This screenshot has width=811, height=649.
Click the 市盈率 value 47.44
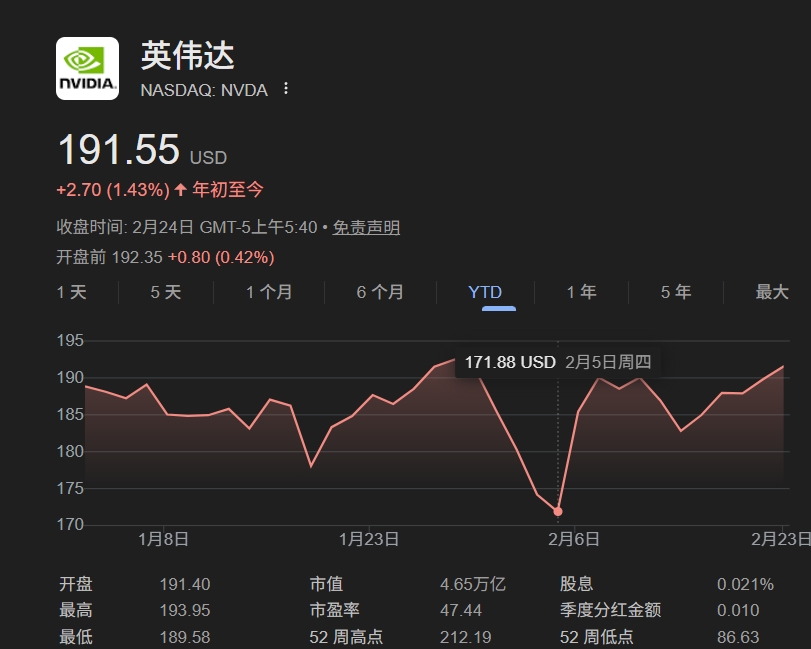461,610
